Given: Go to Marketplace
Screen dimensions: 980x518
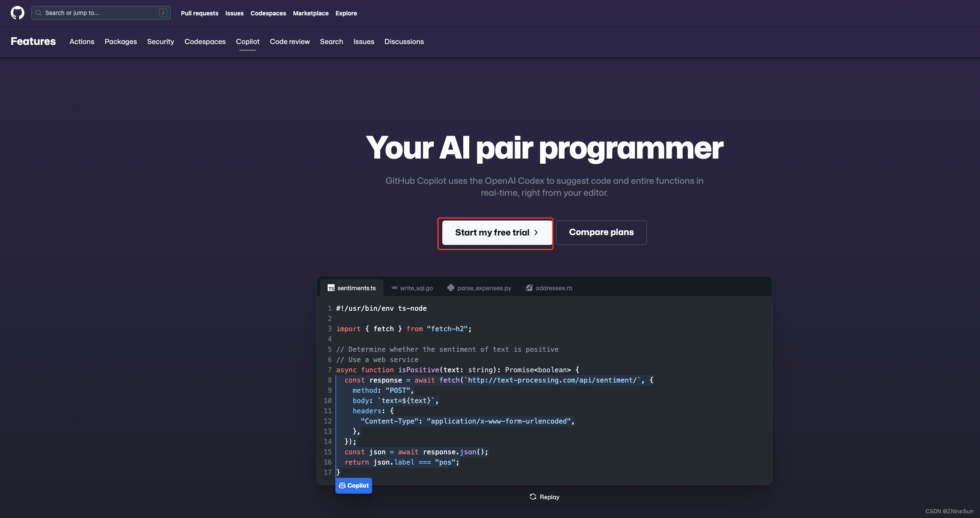Looking at the screenshot, I should pos(311,13).
